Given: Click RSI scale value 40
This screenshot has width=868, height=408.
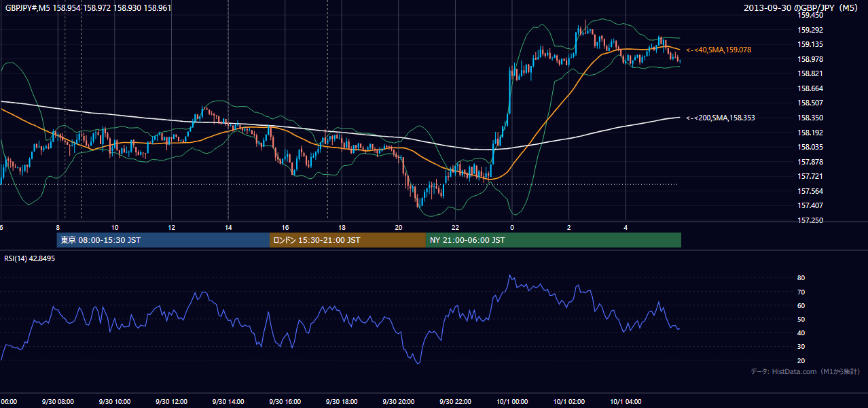Looking at the screenshot, I should 801,333.
